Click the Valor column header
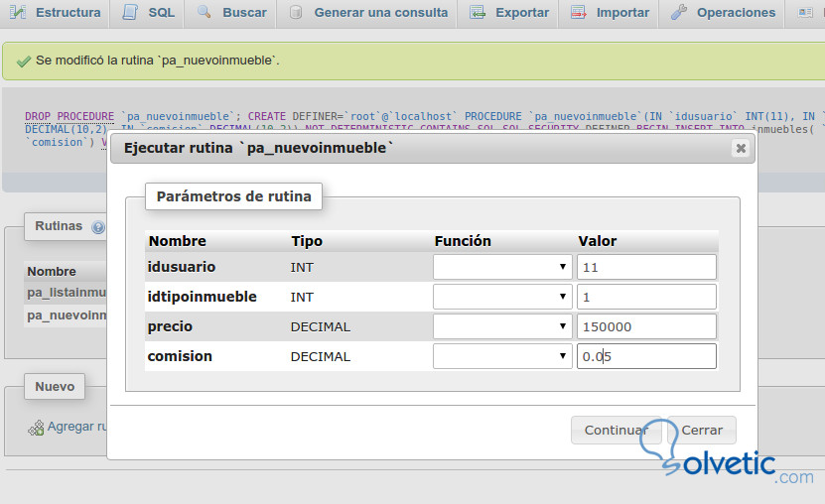825x504 pixels. coord(598,241)
